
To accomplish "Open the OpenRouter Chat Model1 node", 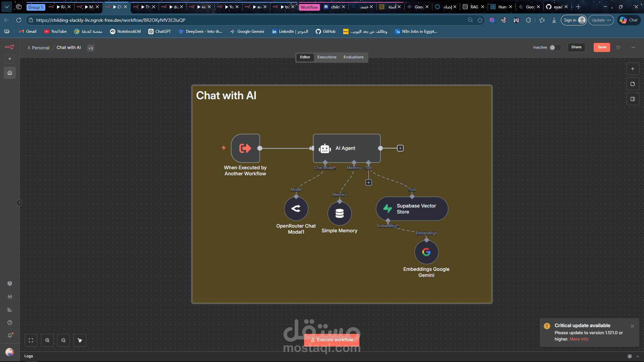I will [x=296, y=209].
